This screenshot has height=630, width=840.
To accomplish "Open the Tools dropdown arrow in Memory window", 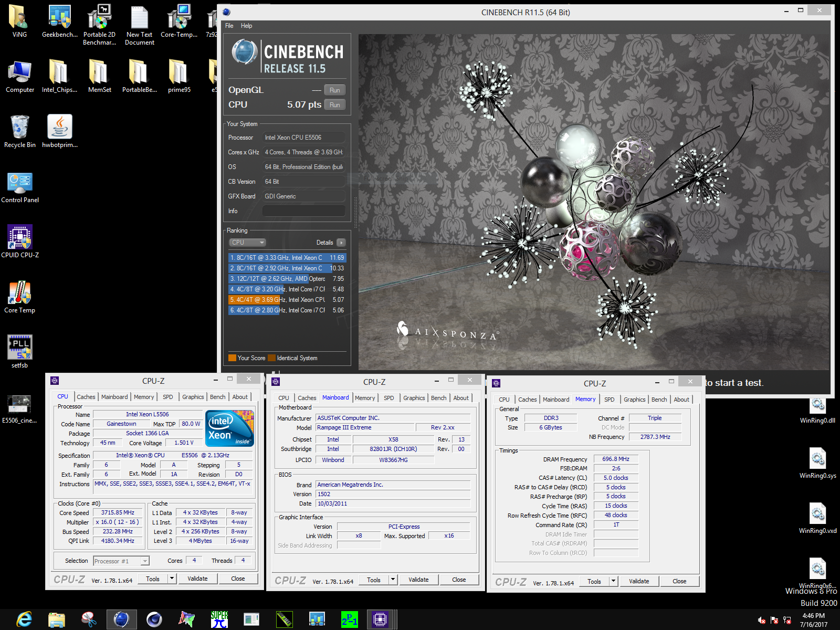I will [613, 581].
